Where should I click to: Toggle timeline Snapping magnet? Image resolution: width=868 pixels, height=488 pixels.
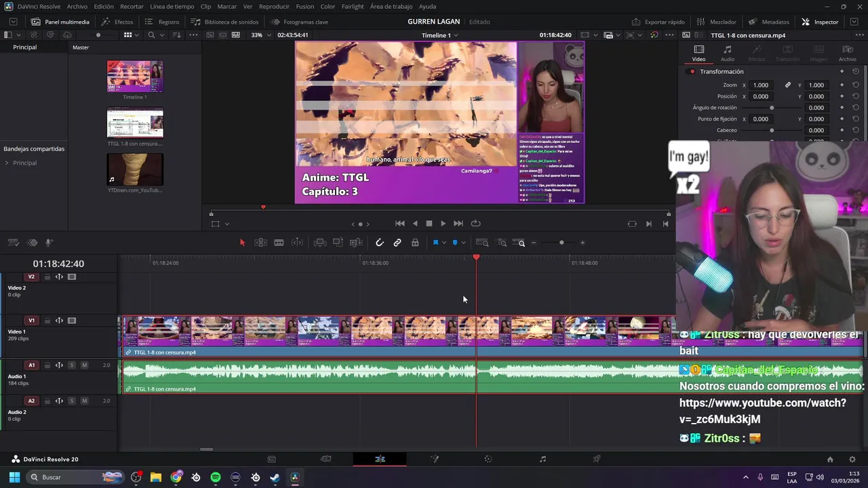tap(380, 243)
